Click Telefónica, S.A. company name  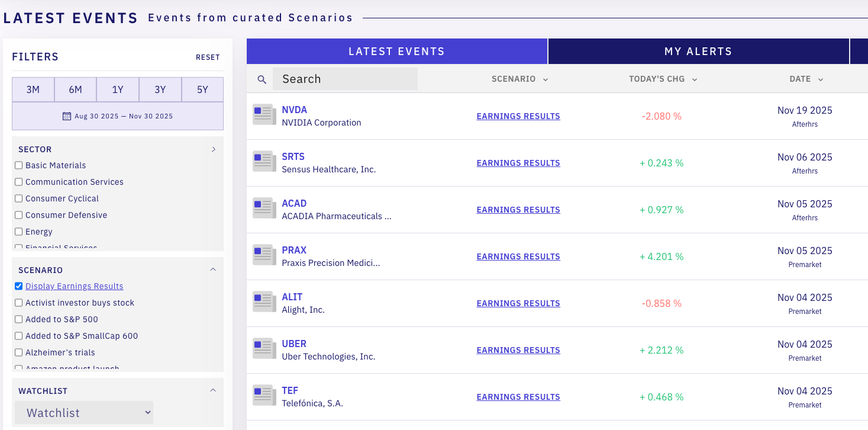[312, 403]
